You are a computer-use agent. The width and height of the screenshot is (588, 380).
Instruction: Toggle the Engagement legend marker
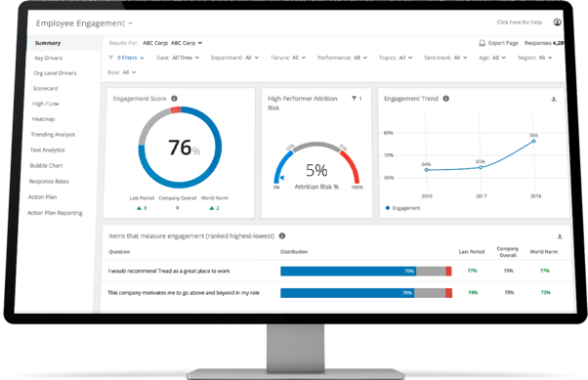pyautogui.click(x=388, y=208)
